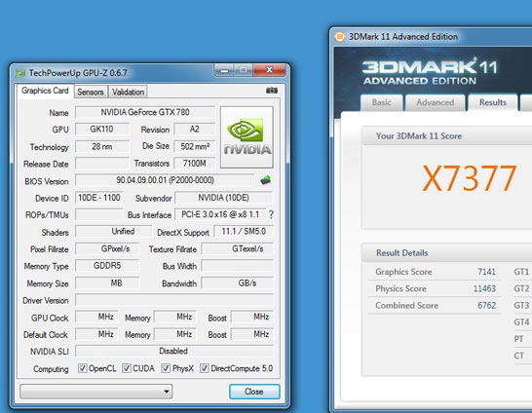Select the Results tab in 3DMark
Image resolution: width=532 pixels, height=413 pixels.
pyautogui.click(x=493, y=102)
